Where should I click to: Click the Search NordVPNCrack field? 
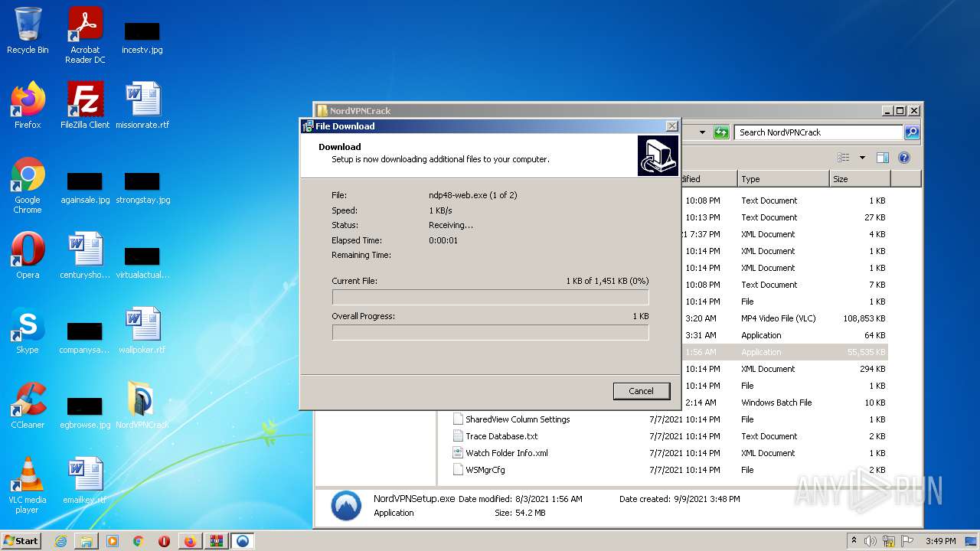click(x=818, y=132)
